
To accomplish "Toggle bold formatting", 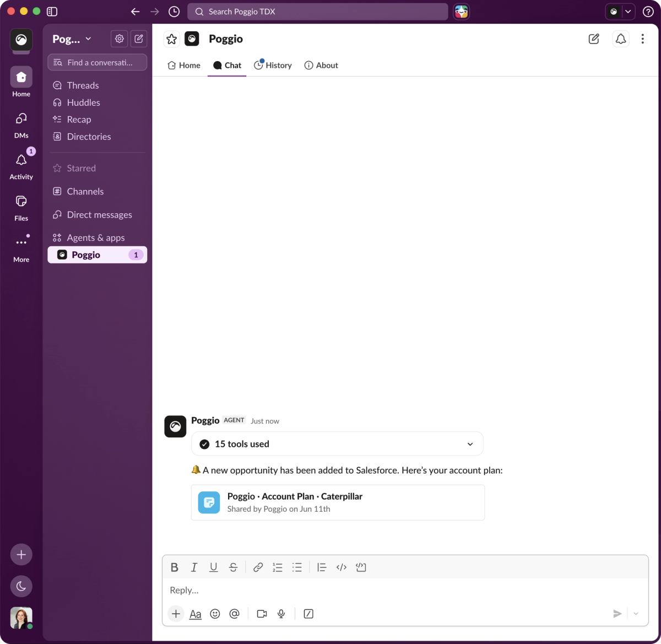I will point(174,567).
